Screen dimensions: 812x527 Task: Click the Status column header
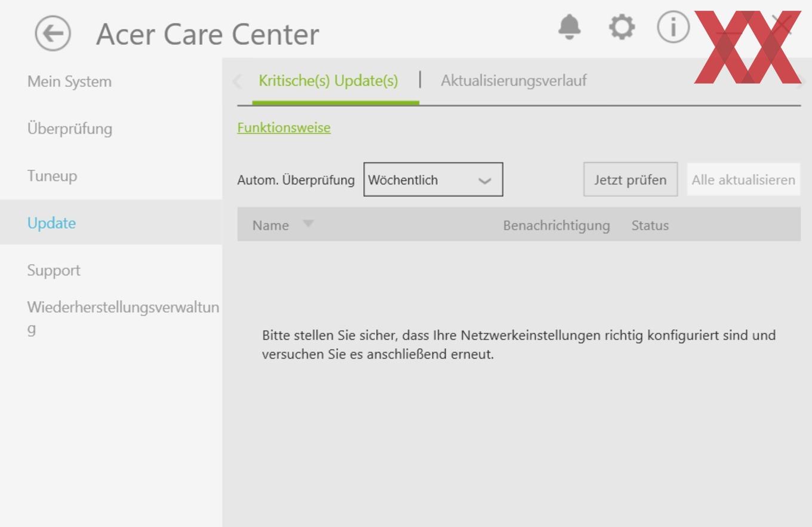point(650,225)
